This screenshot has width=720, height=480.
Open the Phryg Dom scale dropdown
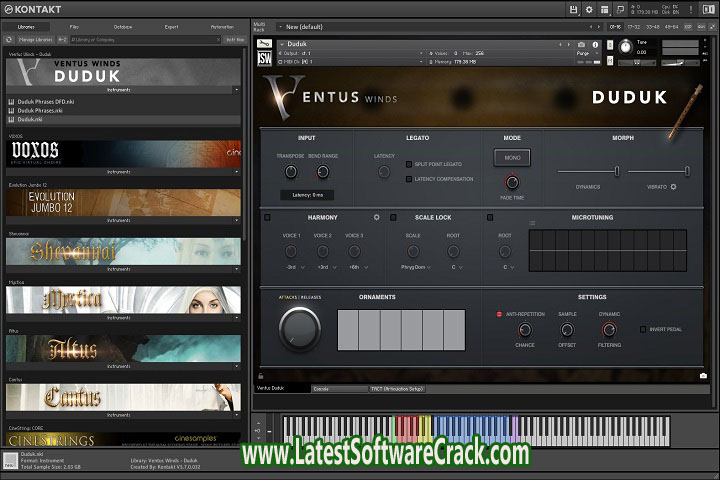(x=413, y=267)
